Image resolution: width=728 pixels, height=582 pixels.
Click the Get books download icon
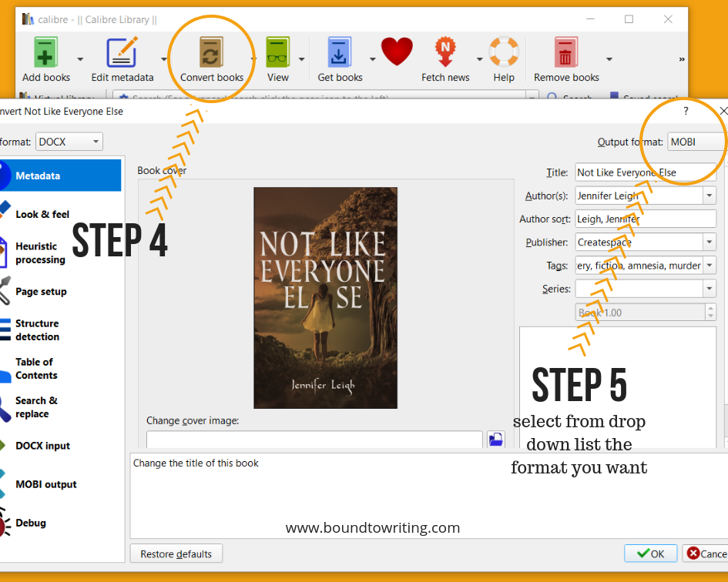click(x=340, y=52)
